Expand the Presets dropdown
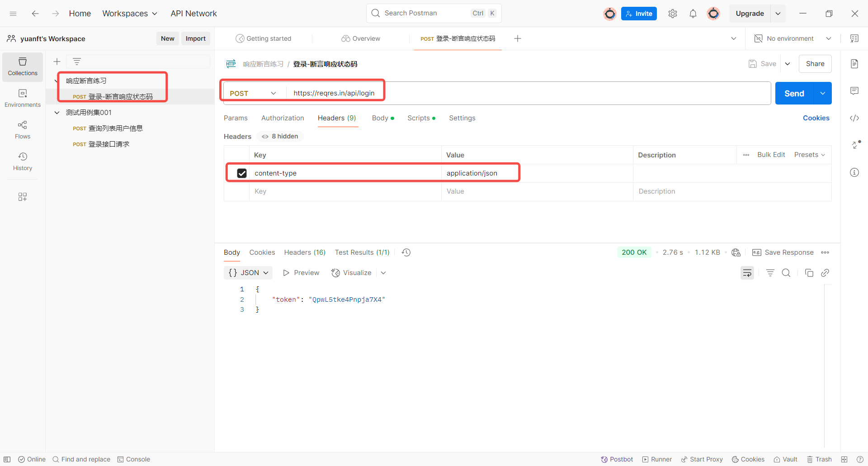Screen dimensions: 868x466 click(810, 155)
